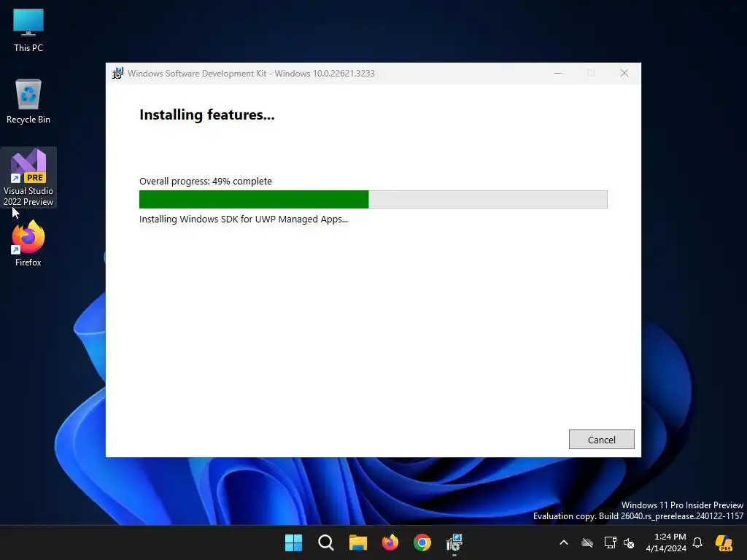Image resolution: width=747 pixels, height=560 pixels.
Task: Click the muted volume tray icon
Action: [x=629, y=542]
